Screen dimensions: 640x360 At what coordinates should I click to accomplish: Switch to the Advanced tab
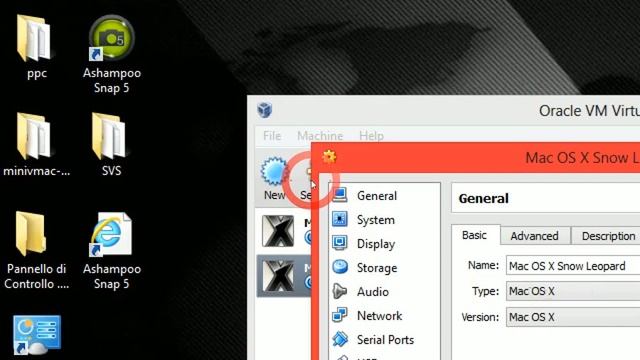tap(534, 236)
